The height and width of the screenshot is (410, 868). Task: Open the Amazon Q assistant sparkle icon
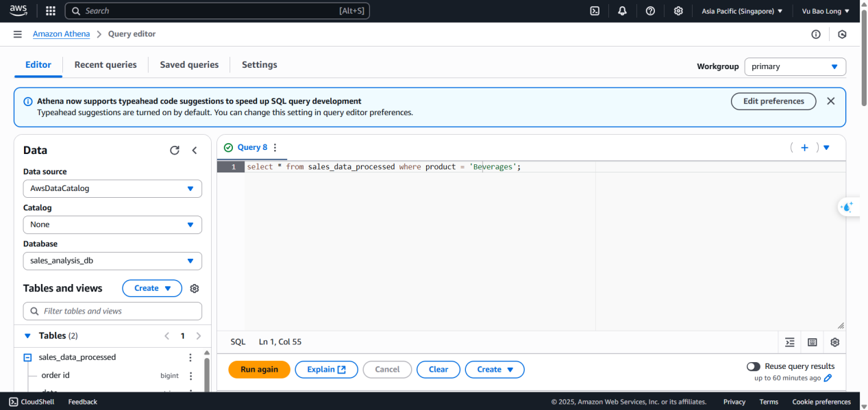click(848, 207)
